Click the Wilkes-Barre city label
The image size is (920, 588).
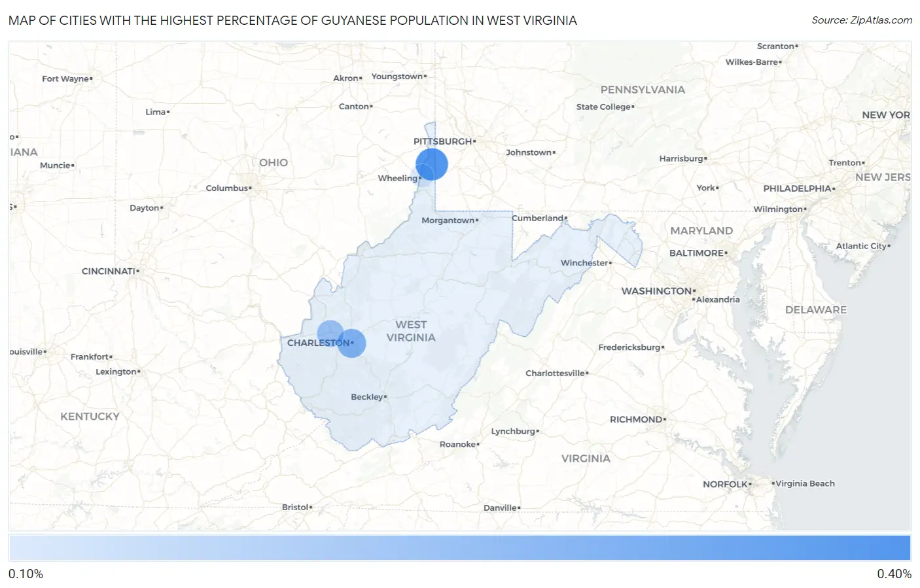click(x=752, y=62)
